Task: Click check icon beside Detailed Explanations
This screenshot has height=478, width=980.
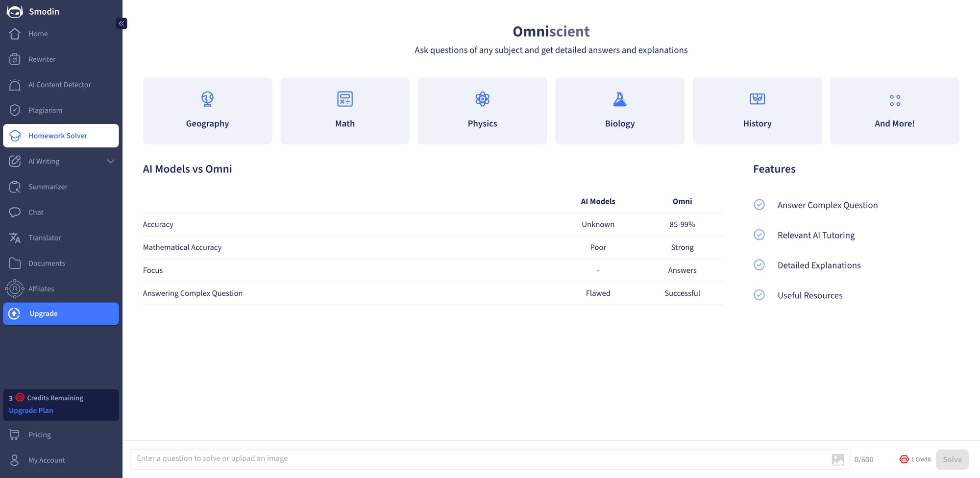Action: point(759,265)
